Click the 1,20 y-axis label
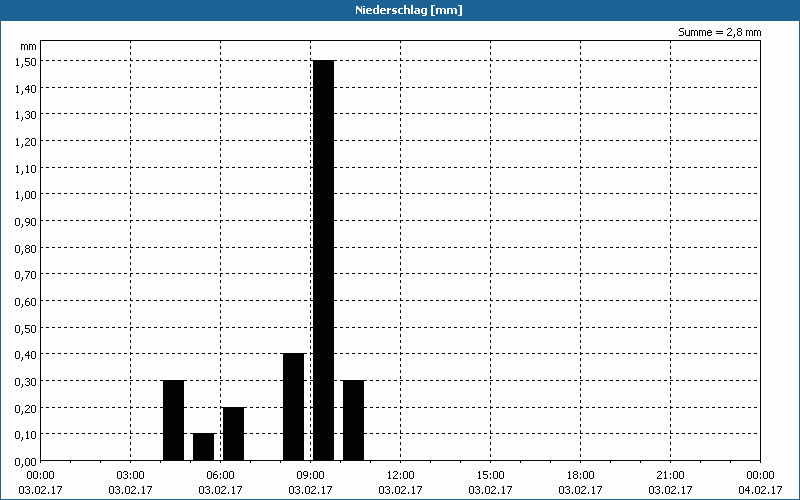The image size is (800, 500). point(26,141)
